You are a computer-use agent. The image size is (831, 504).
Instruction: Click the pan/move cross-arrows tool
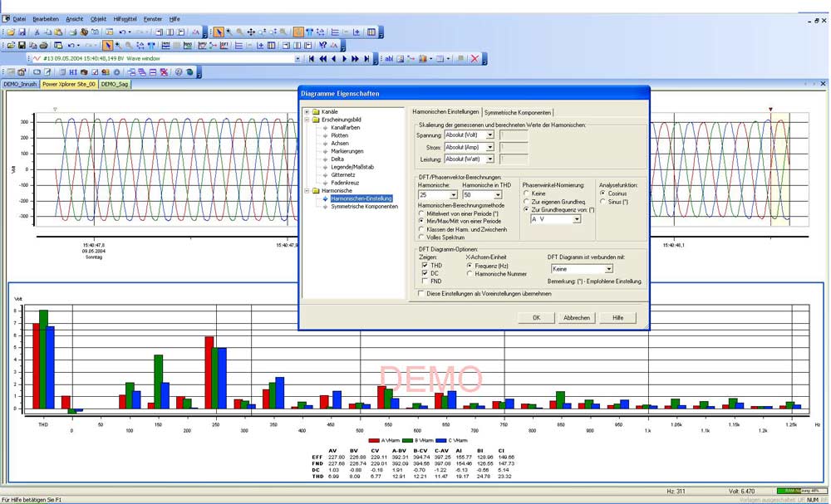(251, 32)
